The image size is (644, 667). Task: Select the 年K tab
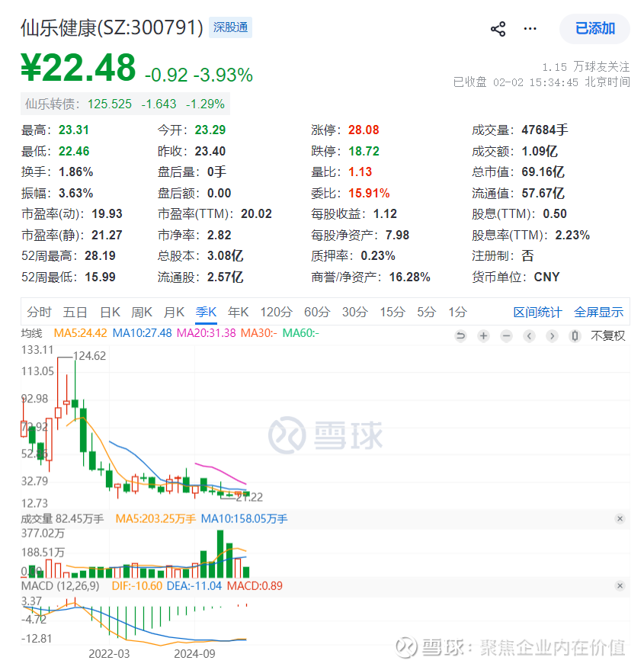[x=238, y=312]
